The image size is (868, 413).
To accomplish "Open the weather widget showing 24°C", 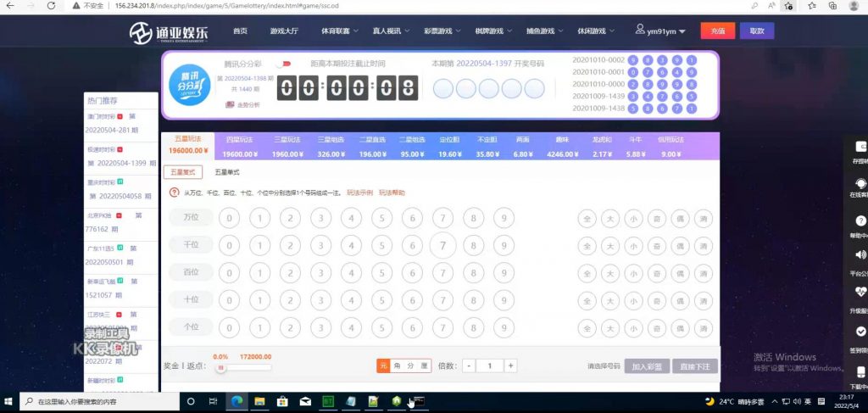I will pos(735,401).
